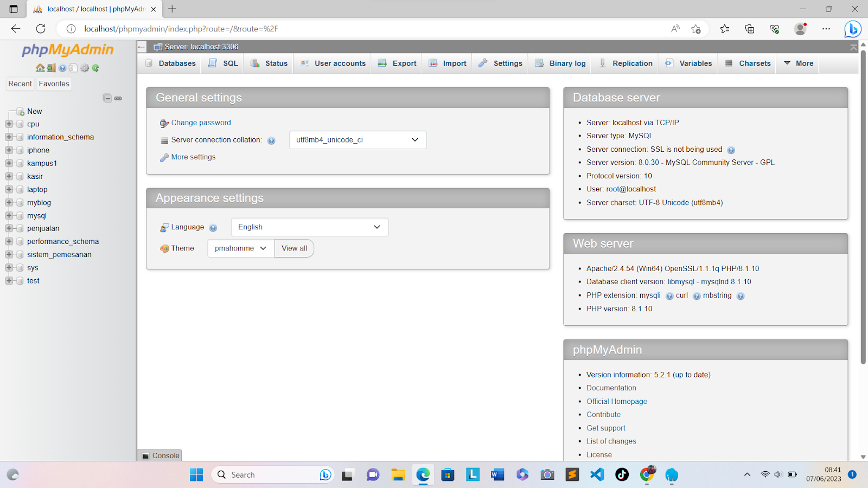Expand the cpu database tree node

click(9, 124)
